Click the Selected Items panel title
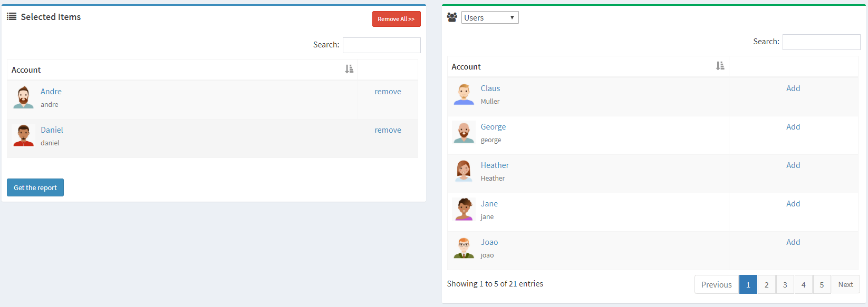 pyautogui.click(x=51, y=17)
